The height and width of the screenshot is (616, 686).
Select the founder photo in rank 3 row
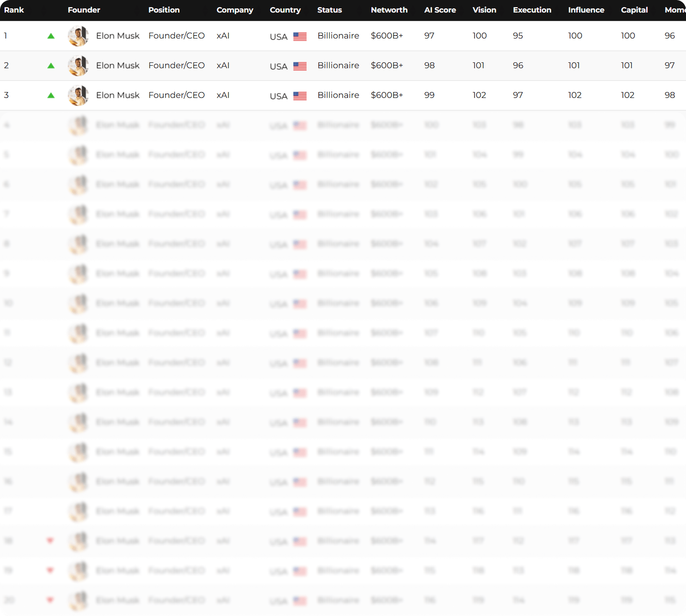tap(78, 95)
